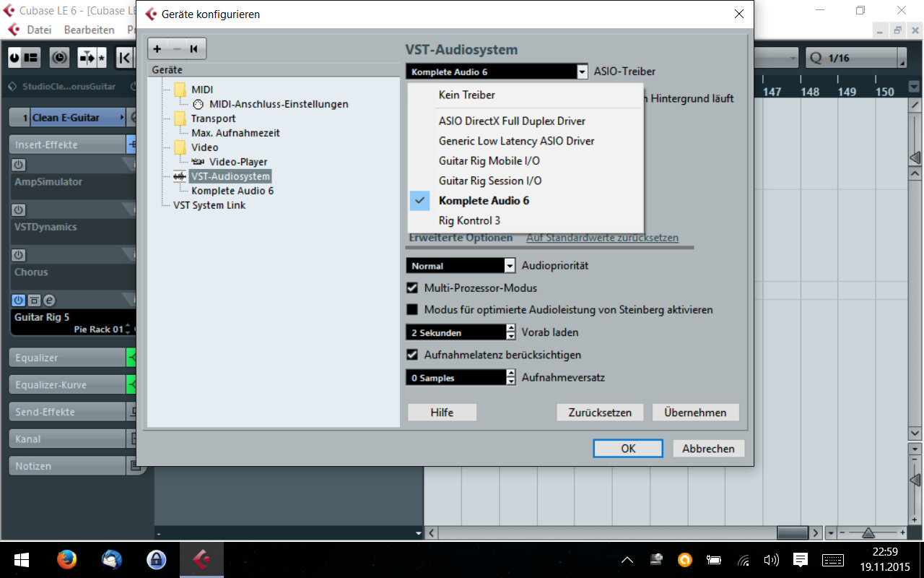Image resolution: width=924 pixels, height=578 pixels.
Task: Toggle the AmpSimulator power button
Action: (x=19, y=165)
